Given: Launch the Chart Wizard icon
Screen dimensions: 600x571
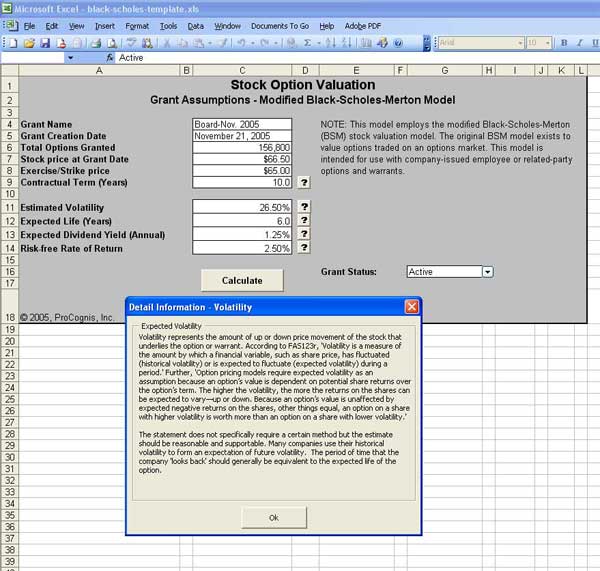Looking at the screenshot, I should [366, 43].
